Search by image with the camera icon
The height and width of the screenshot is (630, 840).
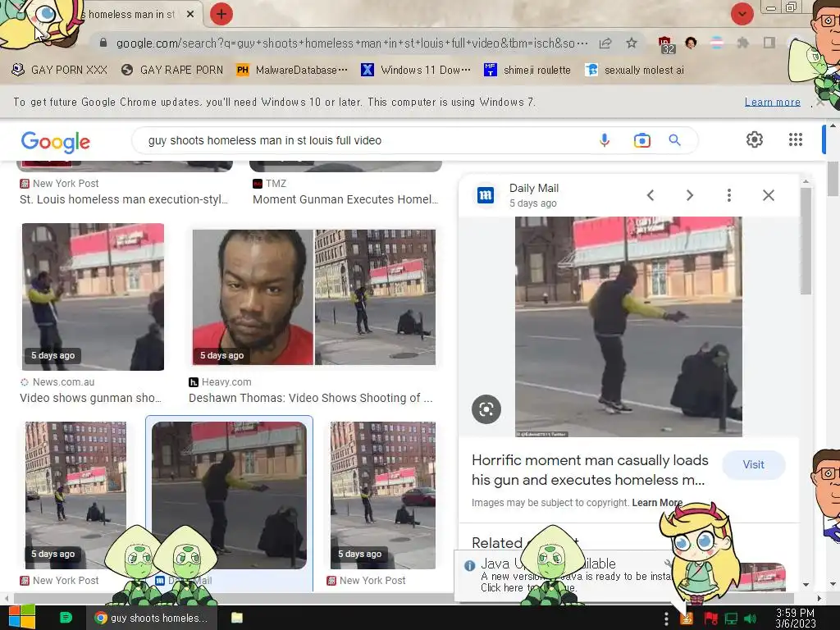tap(641, 140)
